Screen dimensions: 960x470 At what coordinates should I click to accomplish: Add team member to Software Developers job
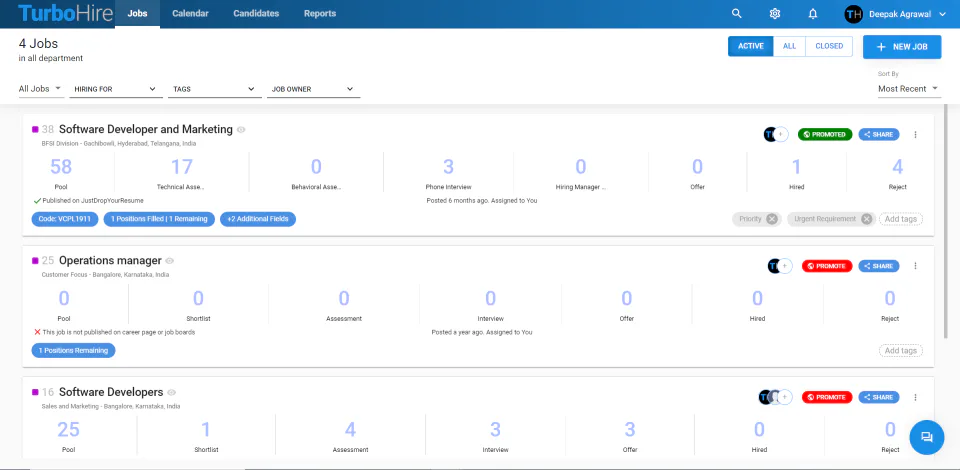click(x=785, y=397)
